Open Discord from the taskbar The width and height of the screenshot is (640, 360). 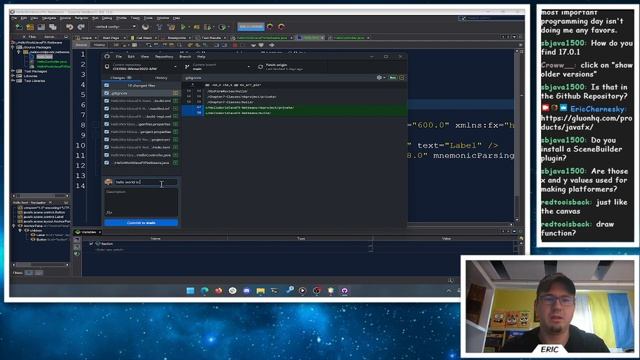coord(247,291)
